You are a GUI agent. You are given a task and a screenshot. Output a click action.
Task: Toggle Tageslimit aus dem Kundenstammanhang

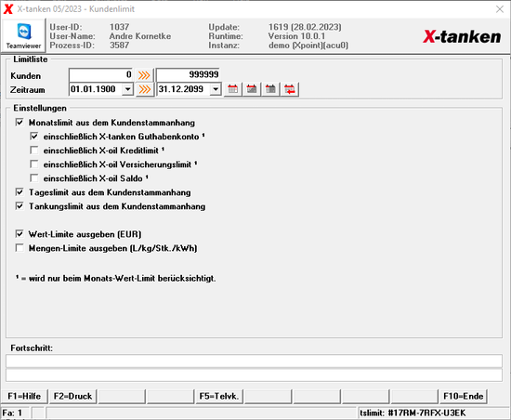click(20, 192)
